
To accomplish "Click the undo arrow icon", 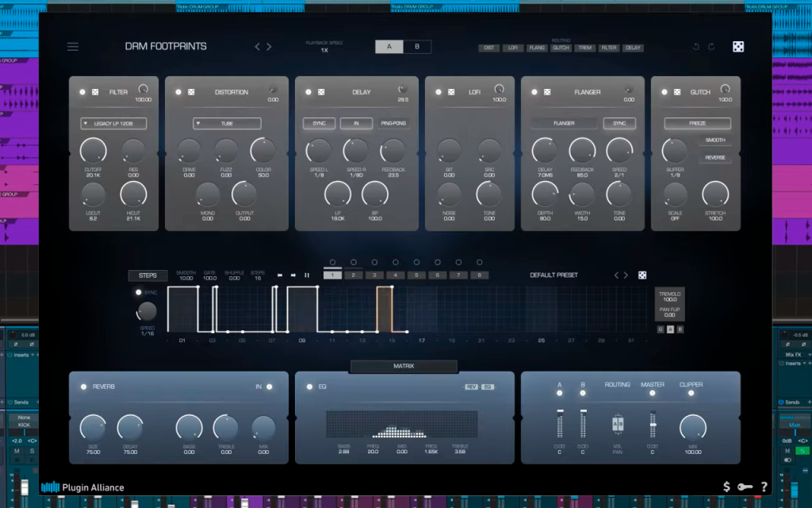I will pos(696,47).
